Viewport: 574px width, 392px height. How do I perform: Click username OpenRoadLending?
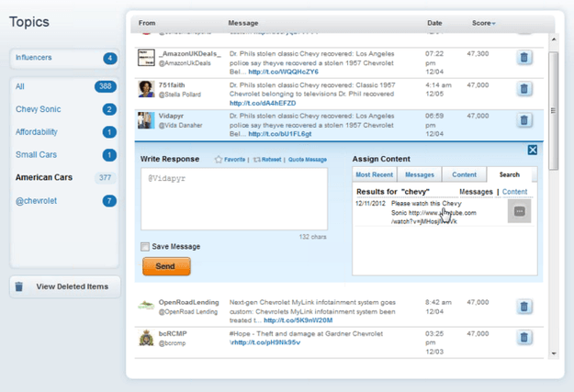point(188,302)
